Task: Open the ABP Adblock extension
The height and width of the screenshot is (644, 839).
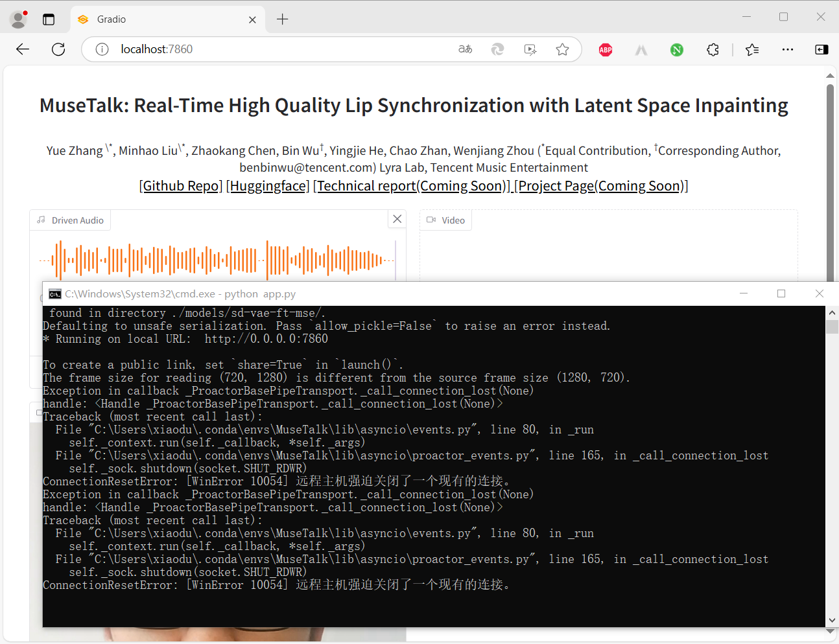Action: point(606,50)
